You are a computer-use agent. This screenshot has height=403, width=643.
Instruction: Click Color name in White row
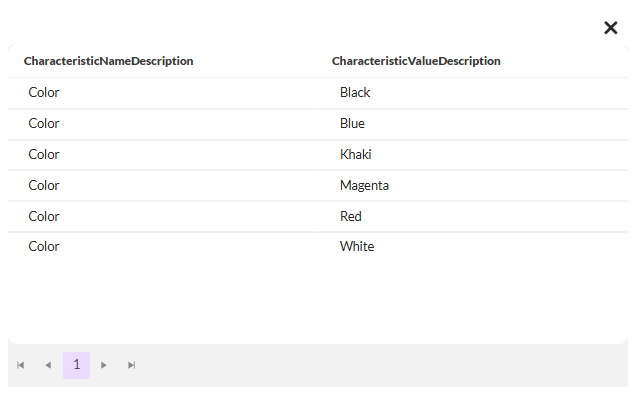point(44,247)
